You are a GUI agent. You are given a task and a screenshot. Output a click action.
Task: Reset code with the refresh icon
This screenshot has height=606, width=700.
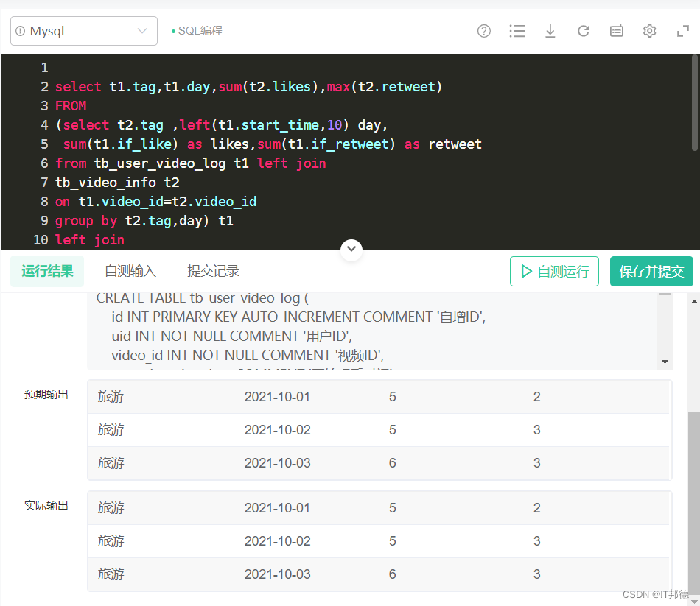[x=583, y=31]
